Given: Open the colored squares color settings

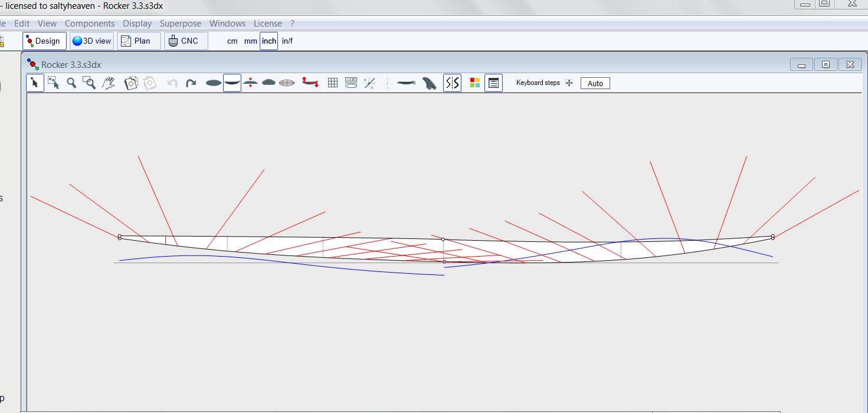Looking at the screenshot, I should click(x=475, y=83).
